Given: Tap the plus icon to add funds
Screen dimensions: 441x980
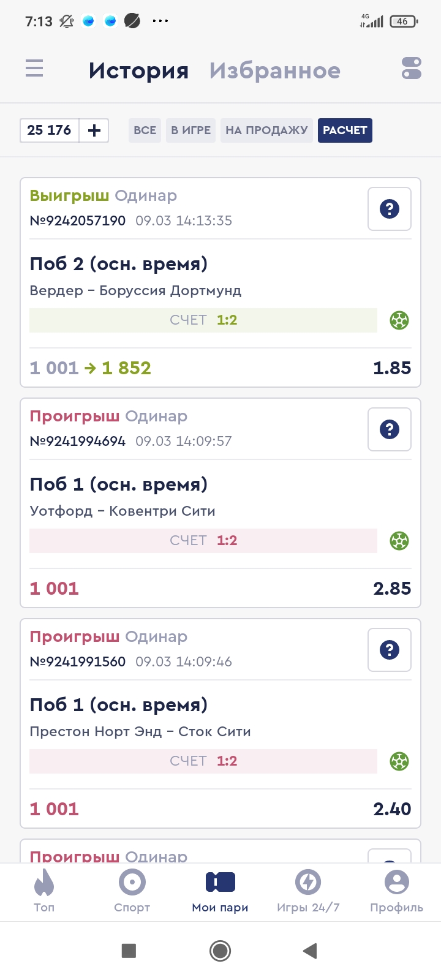Looking at the screenshot, I should [94, 130].
